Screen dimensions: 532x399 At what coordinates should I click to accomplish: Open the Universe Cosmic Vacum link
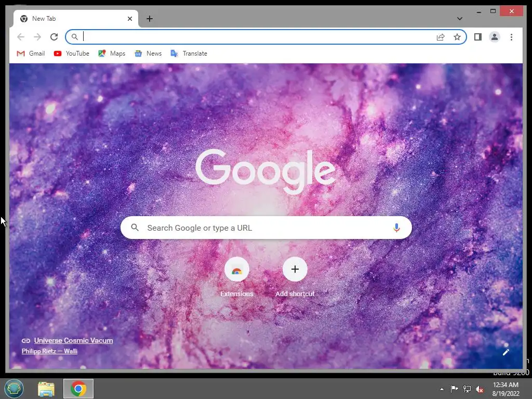point(73,340)
